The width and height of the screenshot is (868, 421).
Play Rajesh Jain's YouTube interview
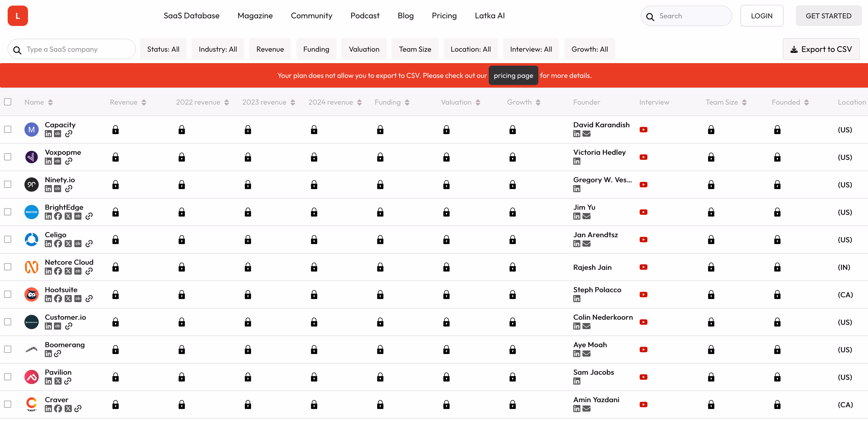[x=643, y=267]
